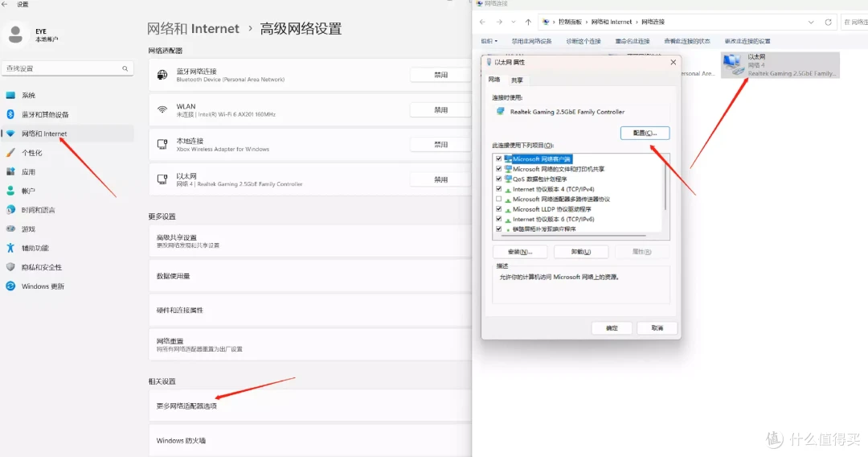Open Windows 防火墙 link
Viewport: 868px width, 457px height.
(310, 441)
